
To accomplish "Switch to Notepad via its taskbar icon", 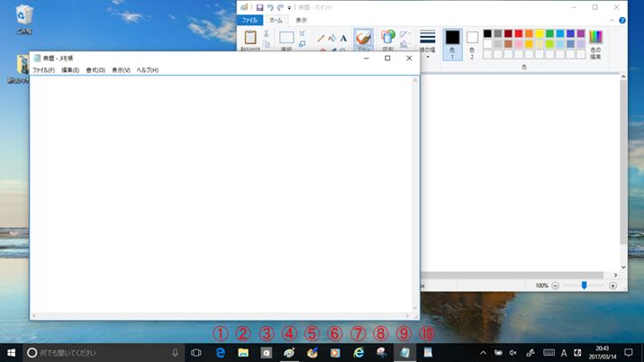I will [404, 353].
